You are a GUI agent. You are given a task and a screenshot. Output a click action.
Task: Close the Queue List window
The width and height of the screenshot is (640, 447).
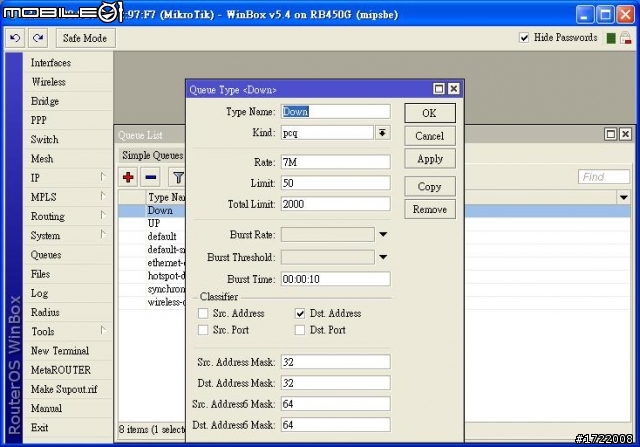tap(625, 134)
